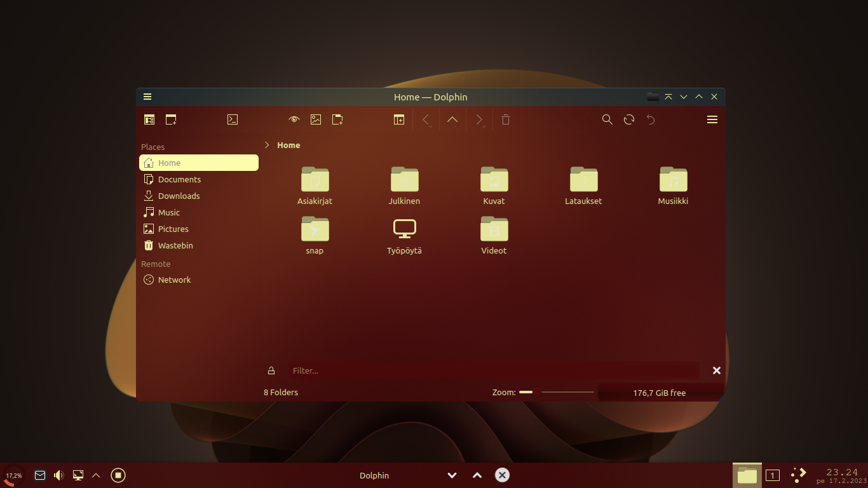Open Network under Remote
The height and width of the screenshot is (488, 868).
tap(199, 280)
